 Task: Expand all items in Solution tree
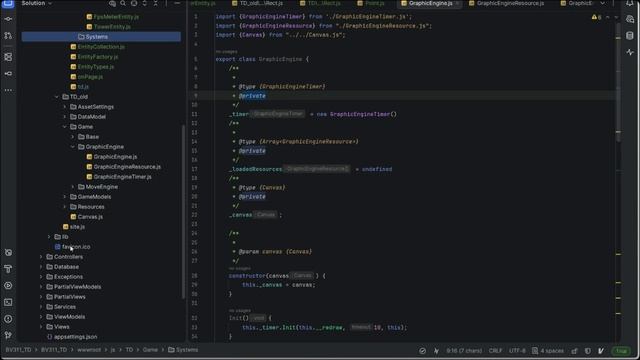coord(144,3)
